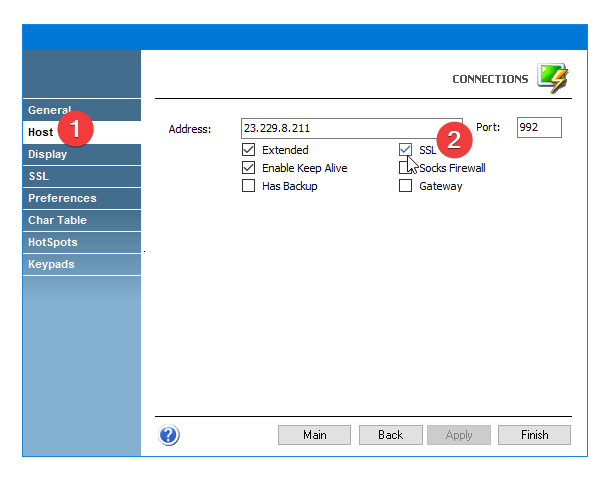The image size is (611, 483).
Task: Switch to the Display tab
Action: [x=82, y=154]
